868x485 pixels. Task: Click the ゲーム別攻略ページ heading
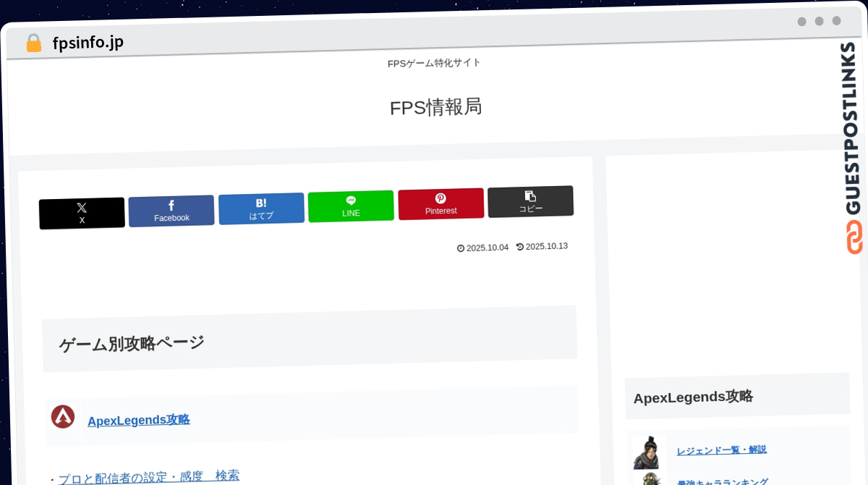[x=132, y=343]
